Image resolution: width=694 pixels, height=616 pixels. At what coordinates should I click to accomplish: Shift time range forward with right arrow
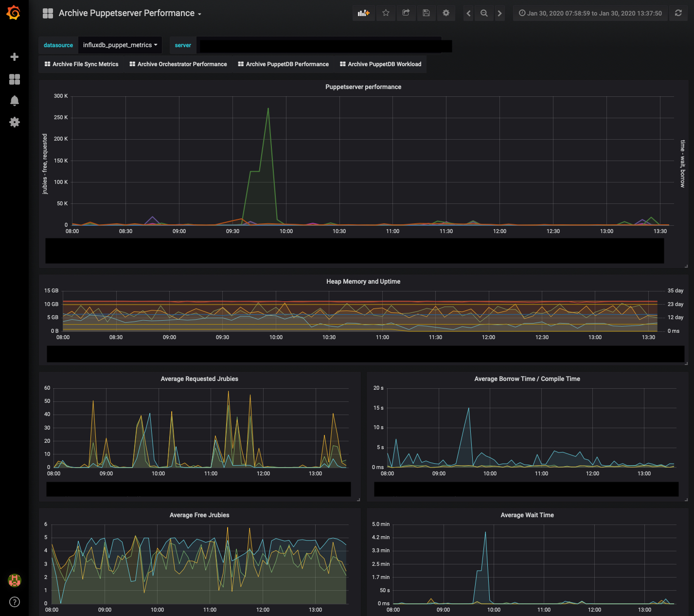[x=499, y=13]
